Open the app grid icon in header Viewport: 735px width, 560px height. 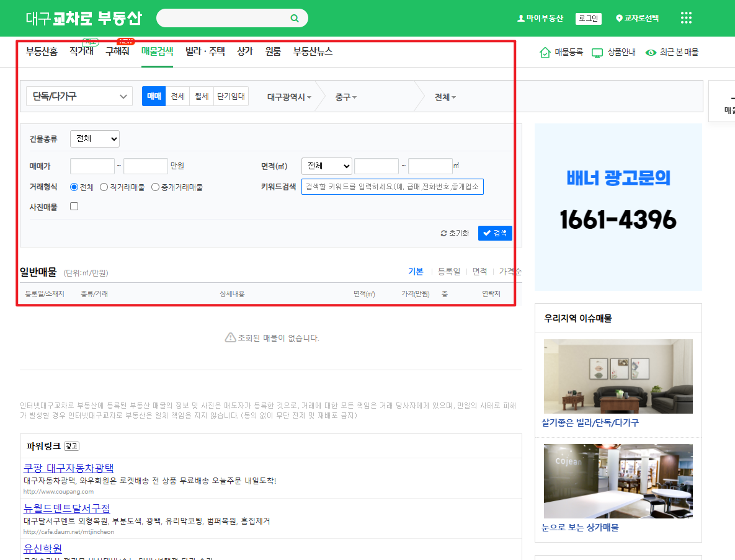pyautogui.click(x=685, y=18)
